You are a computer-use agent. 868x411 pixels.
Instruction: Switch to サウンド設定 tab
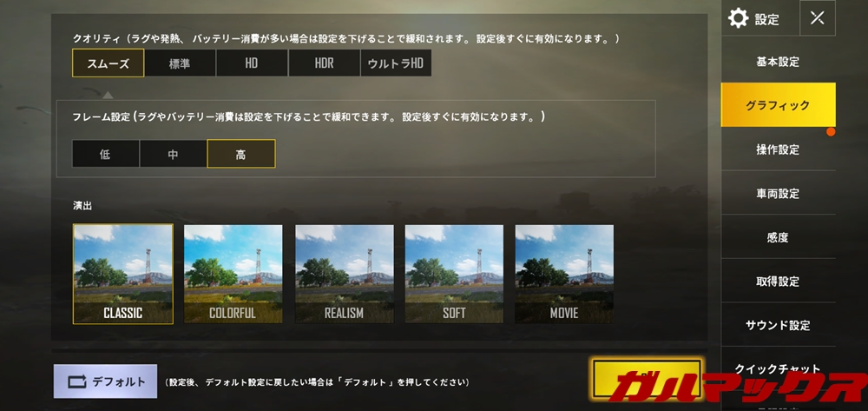[x=778, y=325]
